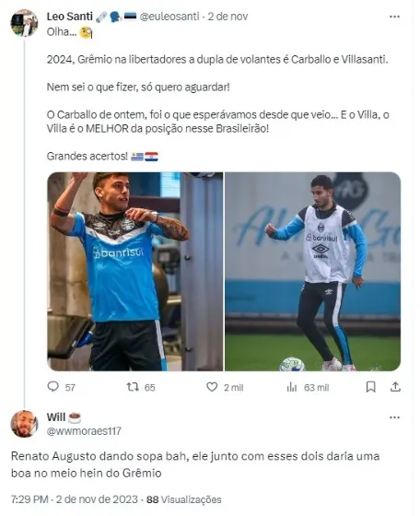420x516 pixels.
Task: Bookmark Leo Santi's tweet
Action: tap(370, 387)
